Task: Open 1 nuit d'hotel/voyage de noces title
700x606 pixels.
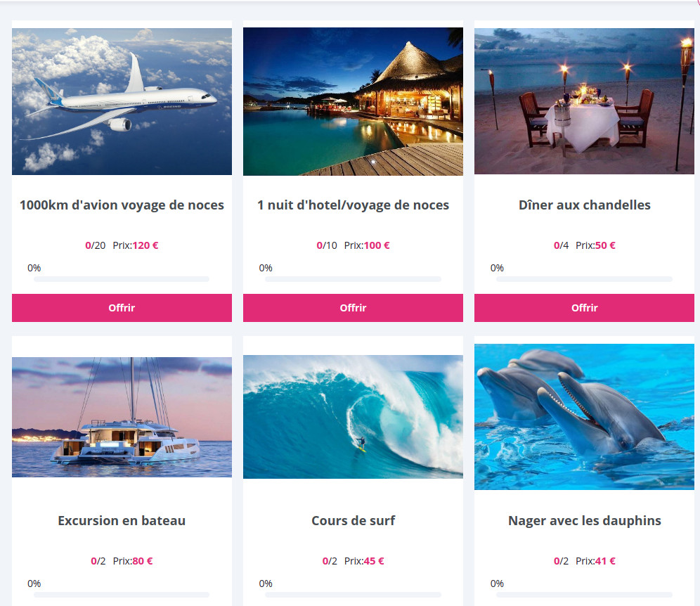Action: point(353,205)
